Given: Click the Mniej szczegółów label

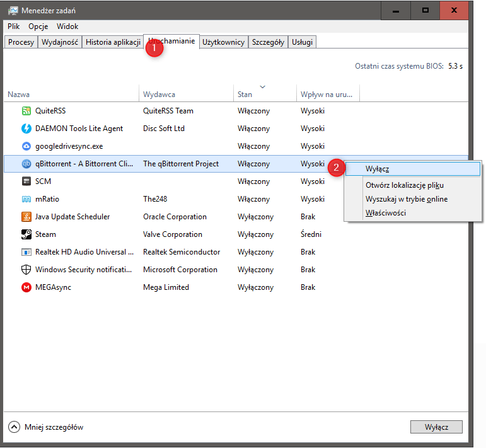Looking at the screenshot, I should tap(54, 427).
